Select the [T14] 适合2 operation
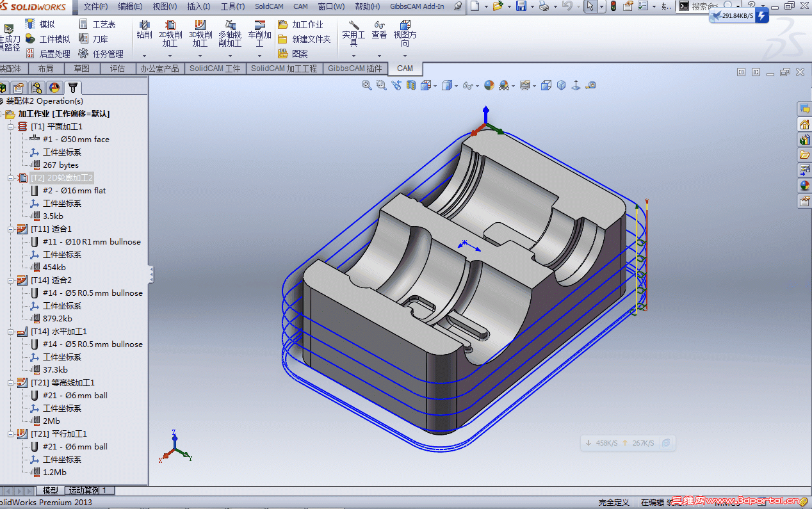This screenshot has width=812, height=509. pyautogui.click(x=51, y=280)
